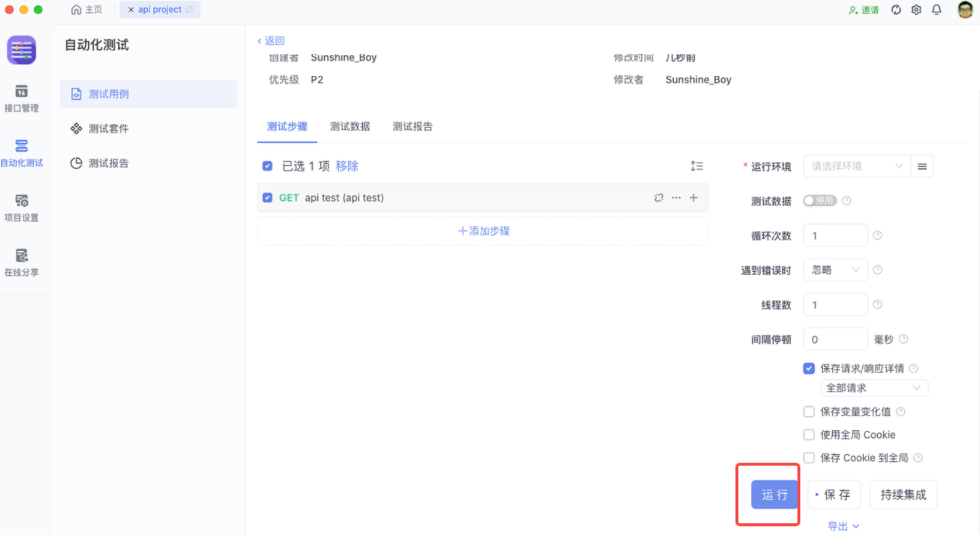Click the purple app logo icon

[x=22, y=50]
